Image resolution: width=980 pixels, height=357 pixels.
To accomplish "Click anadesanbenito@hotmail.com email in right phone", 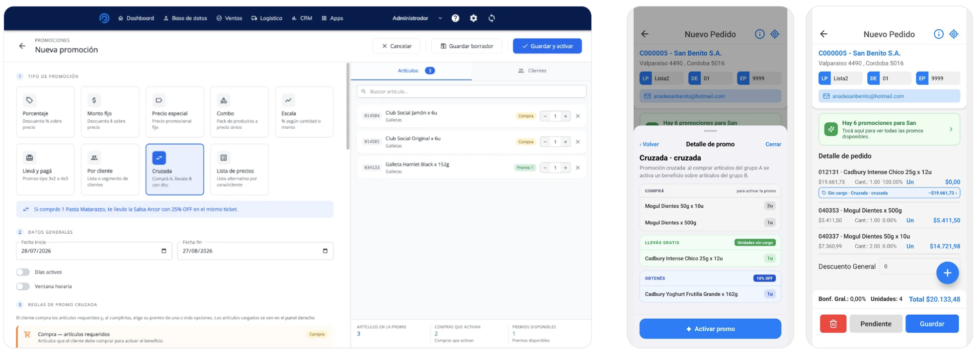I will pyautogui.click(x=889, y=96).
